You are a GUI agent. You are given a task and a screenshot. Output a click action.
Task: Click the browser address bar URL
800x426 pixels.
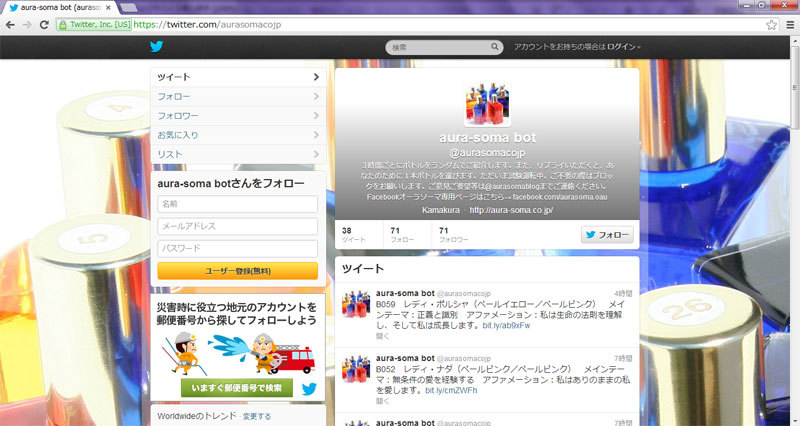click(207, 24)
